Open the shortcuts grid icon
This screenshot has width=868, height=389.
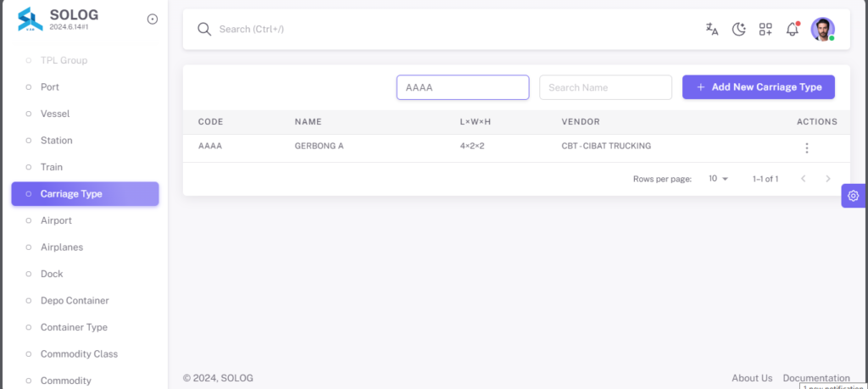coord(765,30)
